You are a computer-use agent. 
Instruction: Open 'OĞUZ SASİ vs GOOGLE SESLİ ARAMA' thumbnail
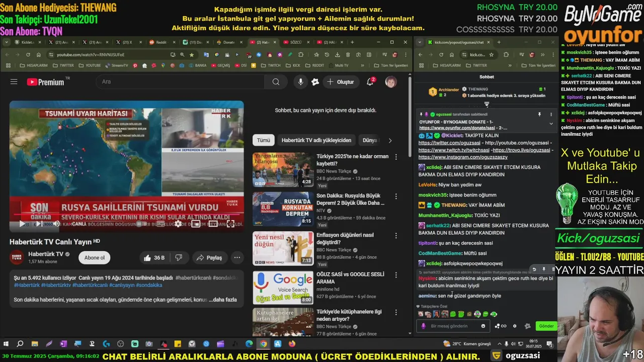point(283,288)
